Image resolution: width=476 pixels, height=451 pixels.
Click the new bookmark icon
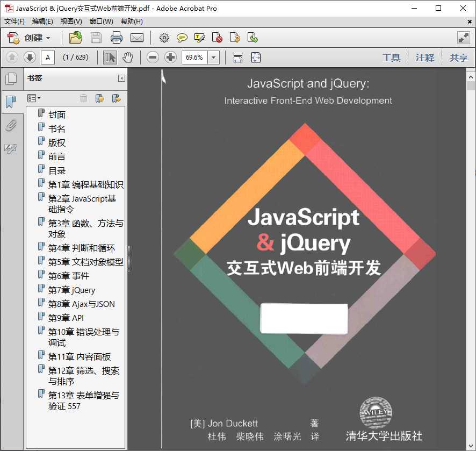tap(99, 98)
